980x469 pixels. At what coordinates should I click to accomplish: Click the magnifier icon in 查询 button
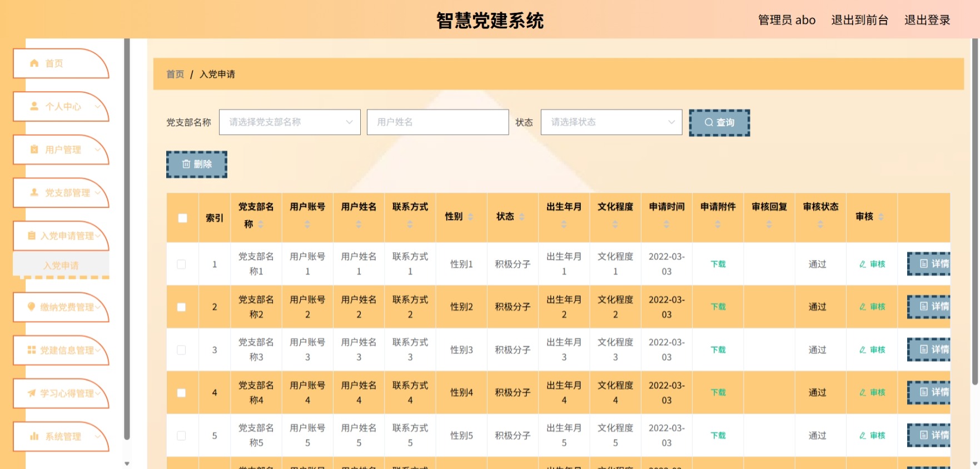[709, 122]
